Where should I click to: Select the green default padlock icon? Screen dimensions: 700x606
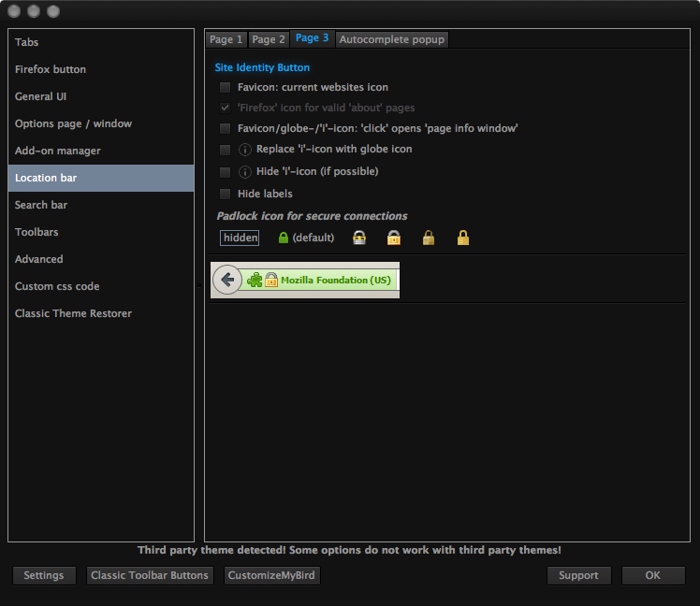coord(283,238)
